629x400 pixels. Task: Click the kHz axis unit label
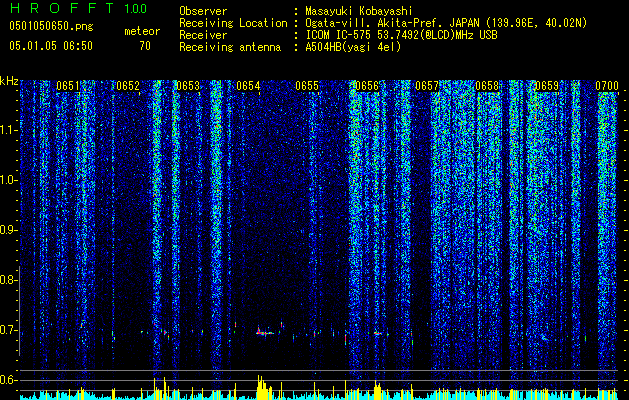[x=9, y=81]
